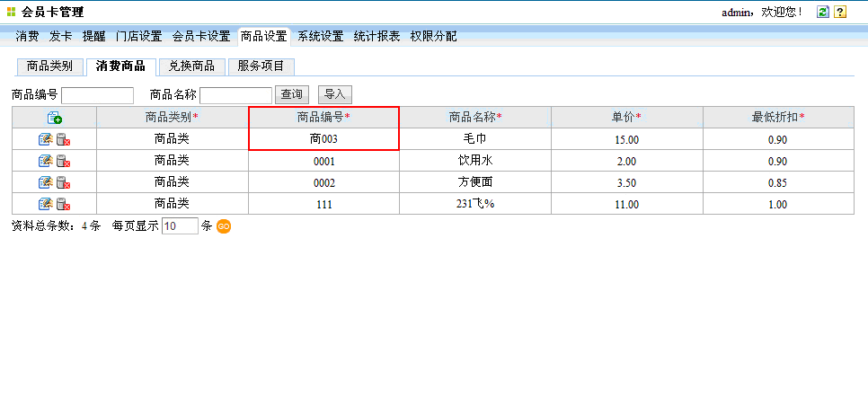Edit the 饮用水 product row

[x=46, y=161]
